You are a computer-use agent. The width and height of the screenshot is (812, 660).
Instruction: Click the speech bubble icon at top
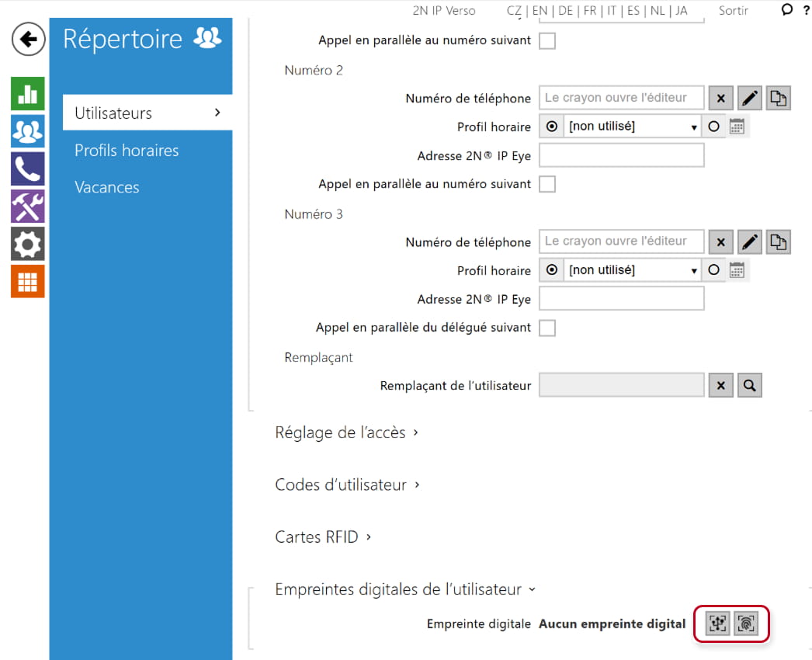click(x=786, y=10)
